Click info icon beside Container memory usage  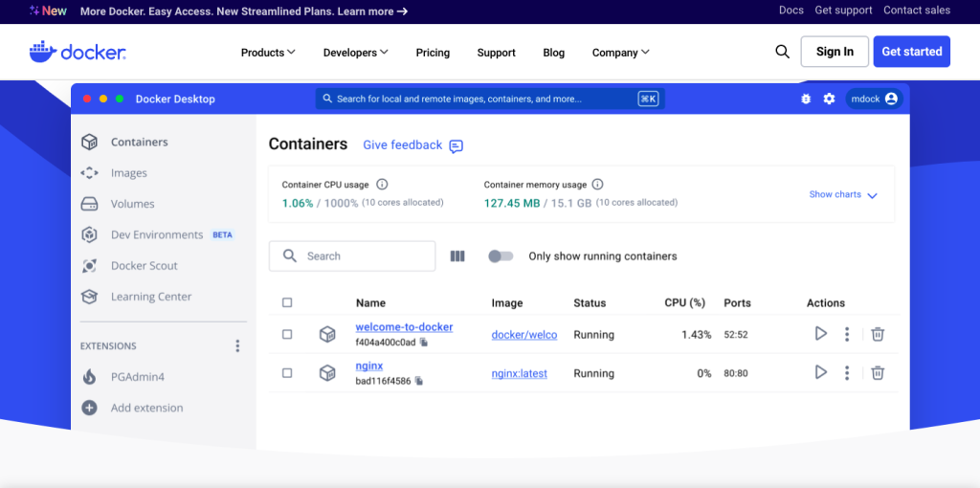(x=597, y=185)
